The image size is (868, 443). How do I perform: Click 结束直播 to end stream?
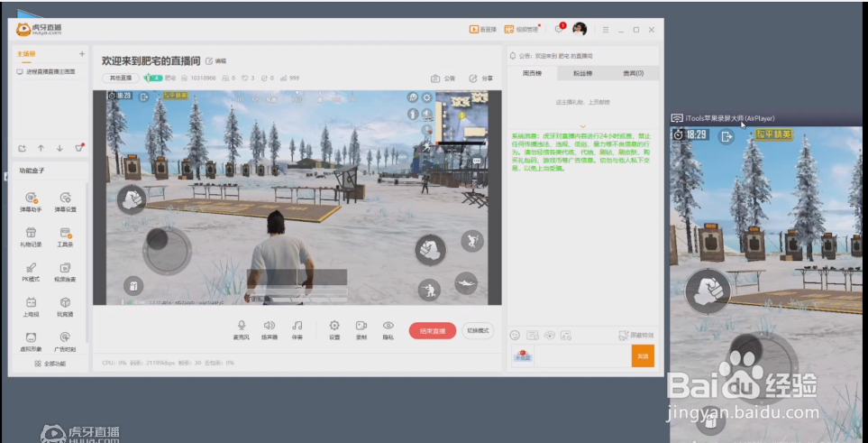[433, 331]
